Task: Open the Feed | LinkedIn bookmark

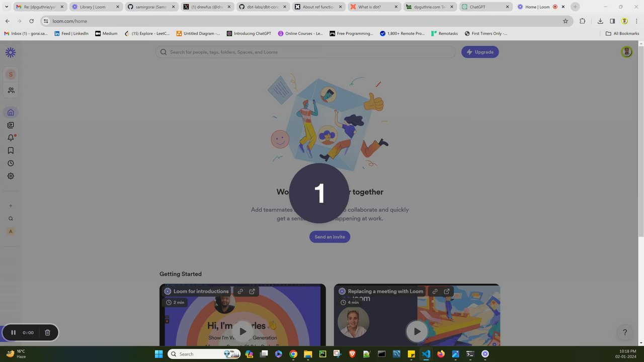Action: [x=71, y=34]
